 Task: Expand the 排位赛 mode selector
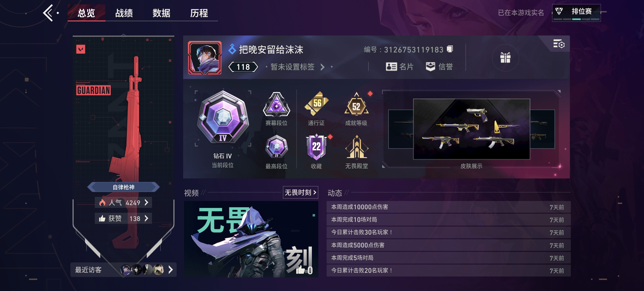(576, 13)
